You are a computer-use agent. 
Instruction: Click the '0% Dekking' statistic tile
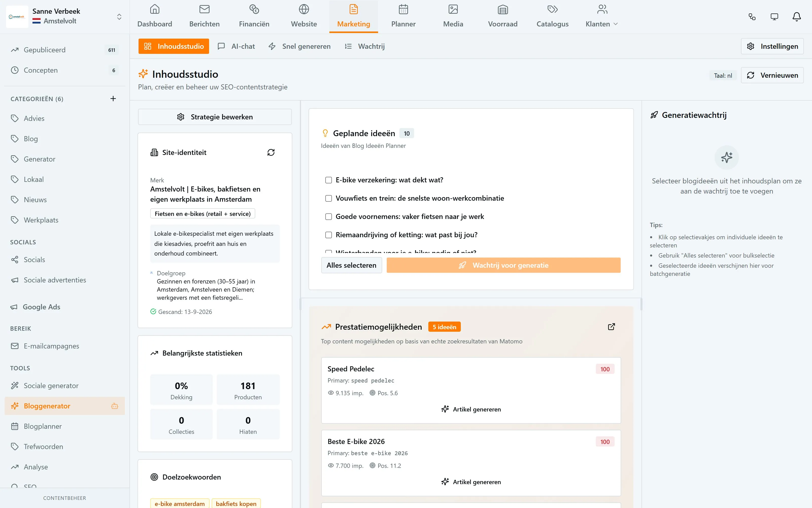tap(181, 390)
